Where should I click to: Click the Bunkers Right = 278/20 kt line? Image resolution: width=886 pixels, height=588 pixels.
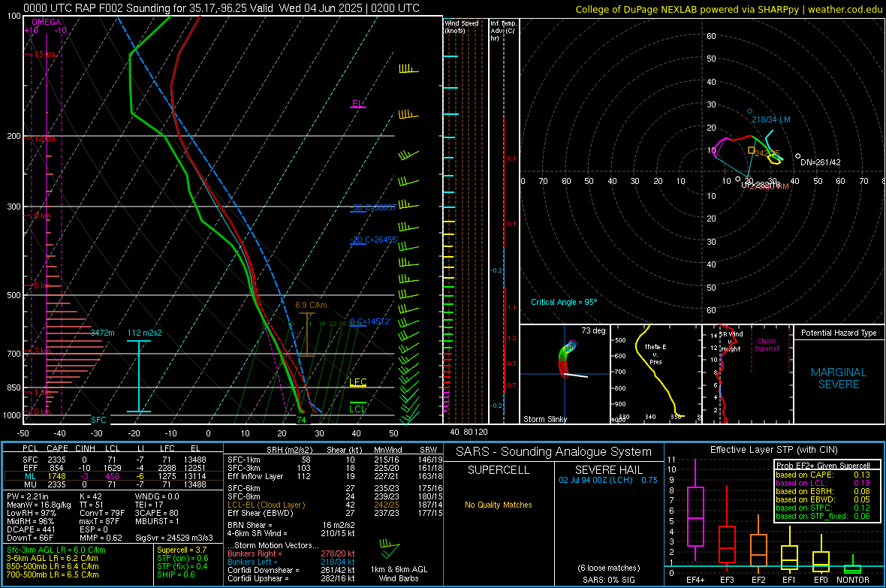[x=291, y=554]
